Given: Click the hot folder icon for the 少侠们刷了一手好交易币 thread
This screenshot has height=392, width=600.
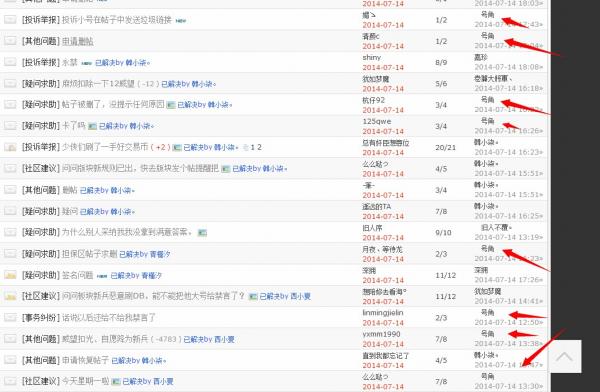Looking at the screenshot, I should click(x=10, y=147).
